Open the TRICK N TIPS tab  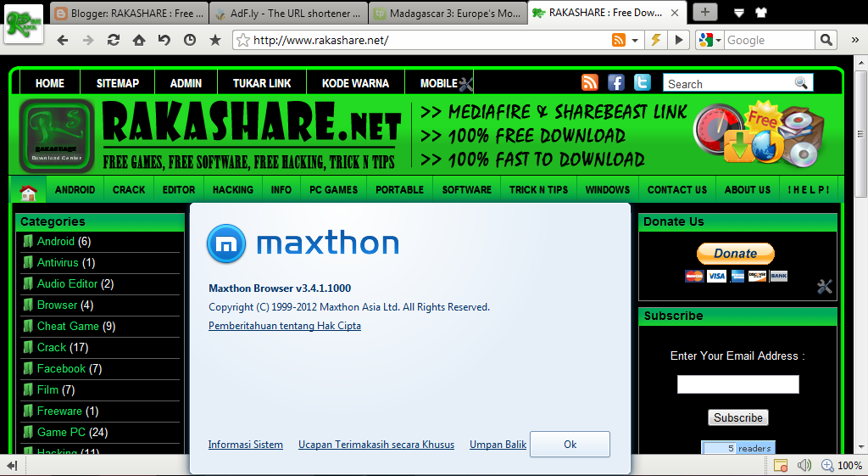coord(538,189)
